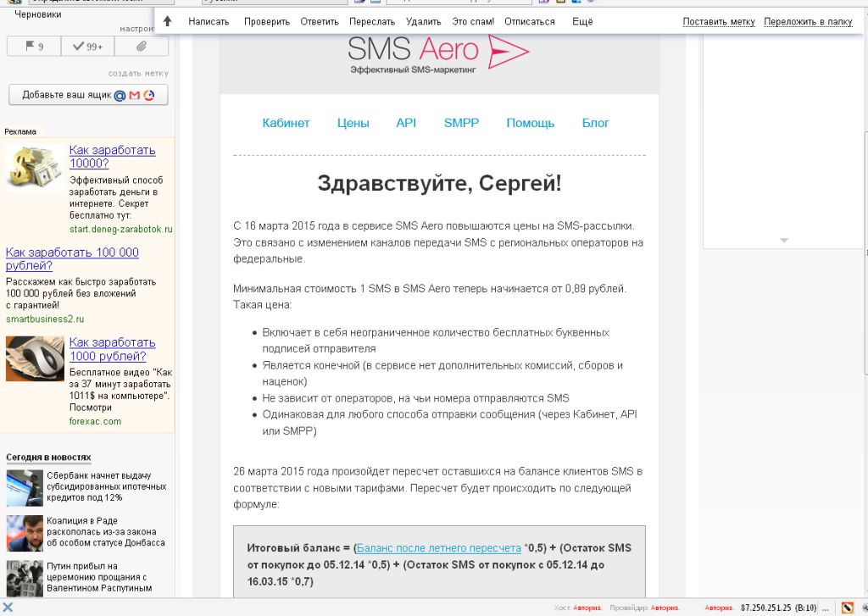Viewport: 868px width, 616px height.
Task: Open the 'Цены' tab in email
Action: 353,123
